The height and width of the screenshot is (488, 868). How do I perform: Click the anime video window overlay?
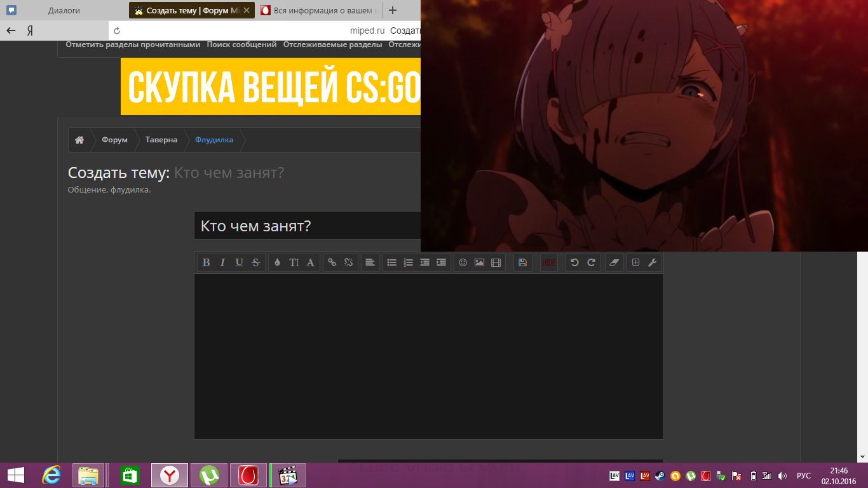click(x=644, y=126)
